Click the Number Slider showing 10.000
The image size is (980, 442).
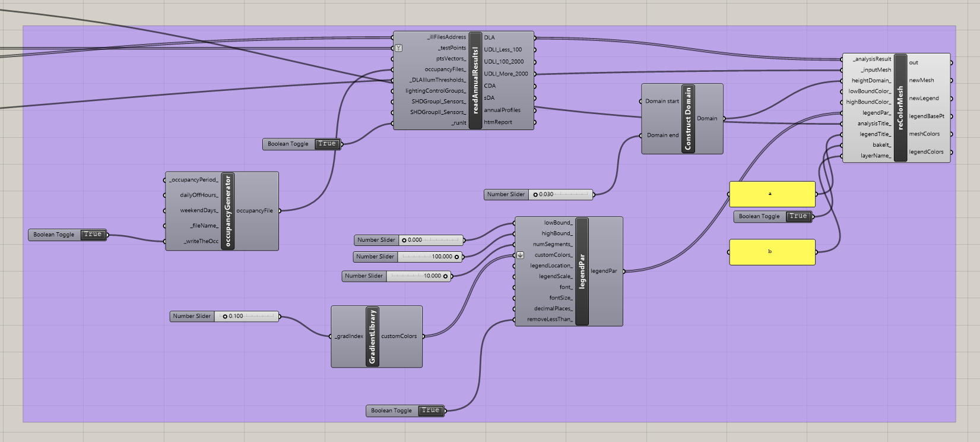pos(397,276)
